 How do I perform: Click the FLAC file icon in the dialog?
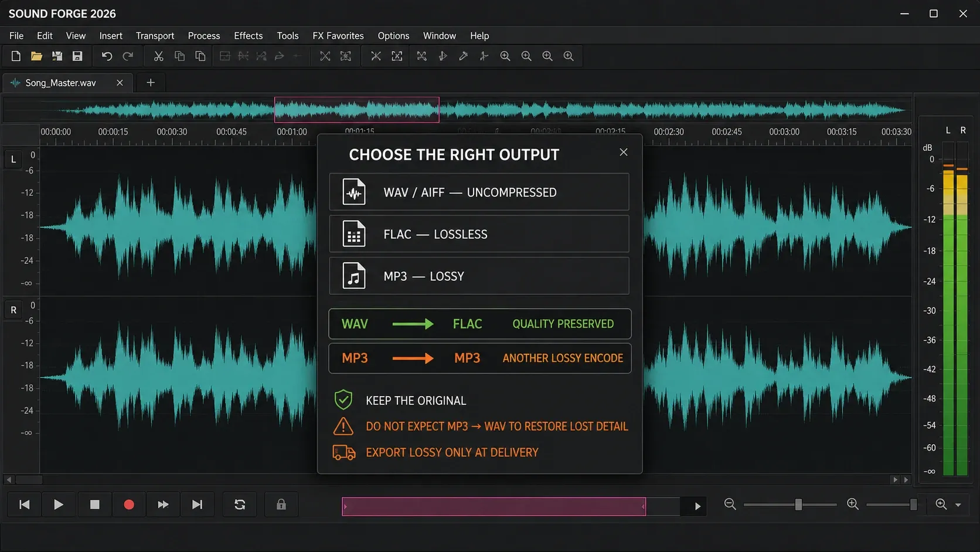[x=354, y=234]
